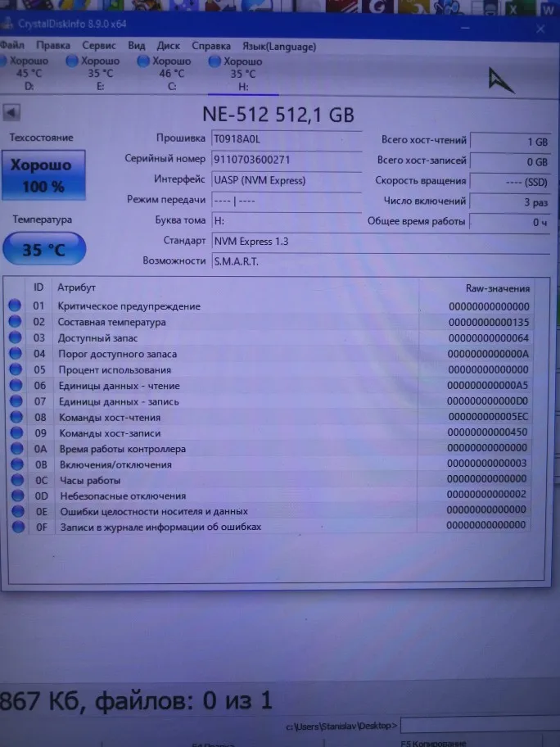Open the Вид menu
Image resolution: width=560 pixels, height=747 pixels.
[136, 46]
